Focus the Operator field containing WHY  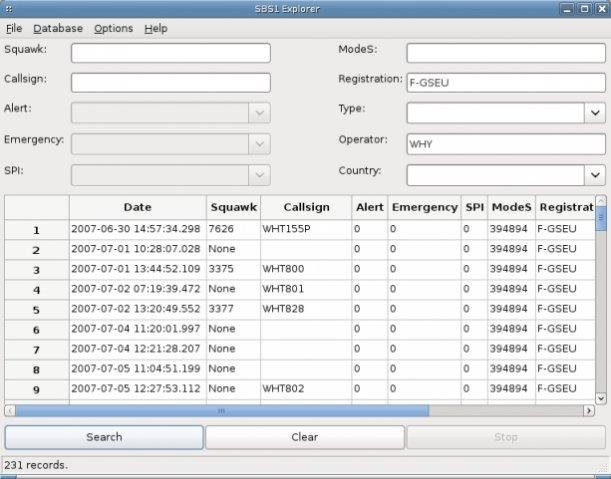tap(506, 144)
